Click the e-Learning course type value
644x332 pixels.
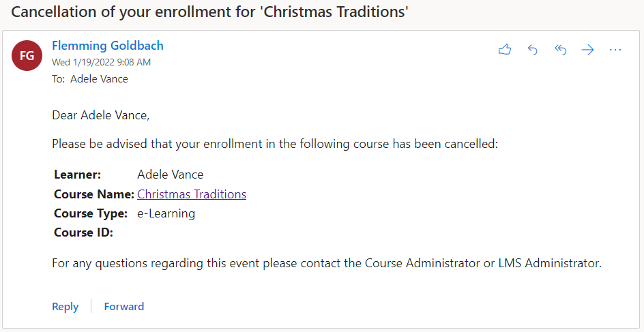pos(166,213)
